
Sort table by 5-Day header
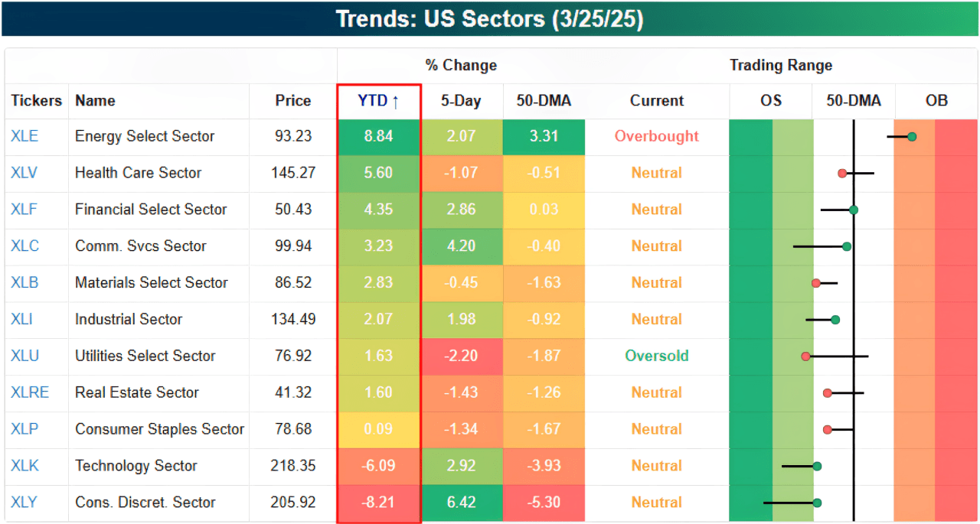[462, 101]
